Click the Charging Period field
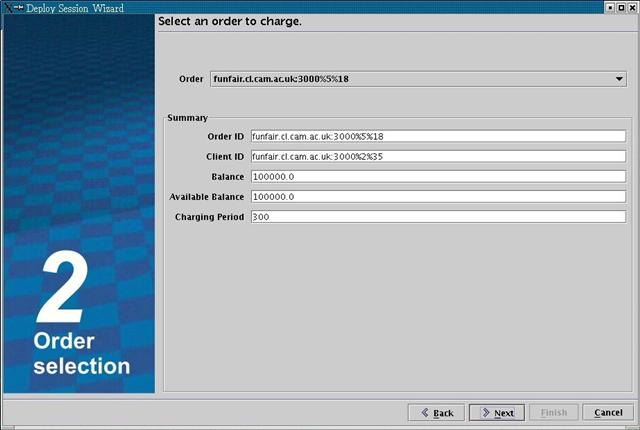The width and height of the screenshot is (640, 430). click(437, 216)
